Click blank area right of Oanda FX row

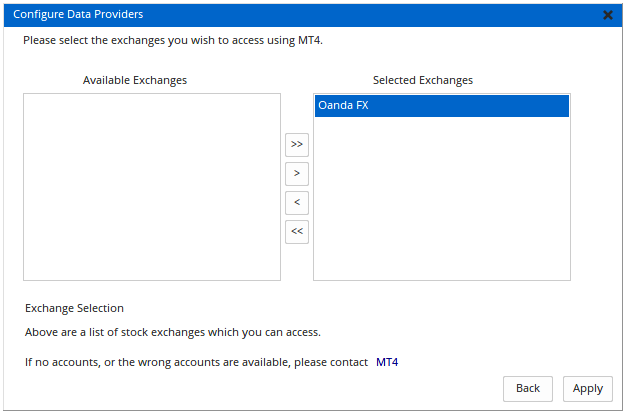coord(480,106)
